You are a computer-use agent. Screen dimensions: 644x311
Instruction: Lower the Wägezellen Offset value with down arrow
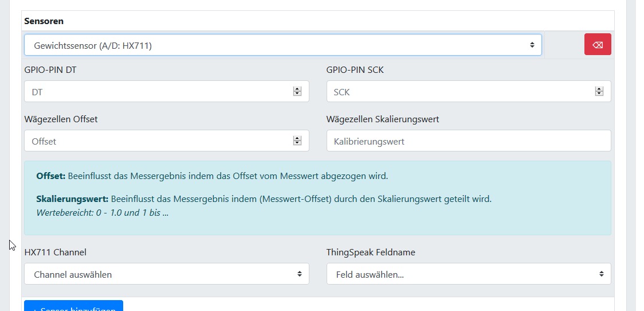(297, 143)
